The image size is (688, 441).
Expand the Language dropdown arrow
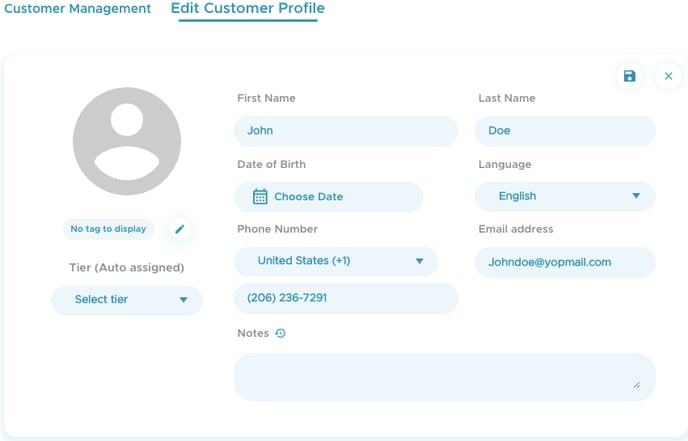coord(636,196)
